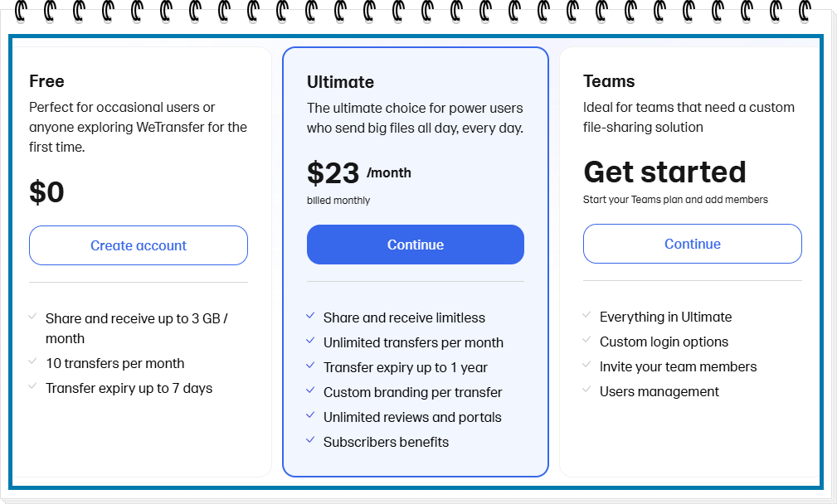Click the Ultimate plan title
Screen dimensions: 837x504
[341, 82]
